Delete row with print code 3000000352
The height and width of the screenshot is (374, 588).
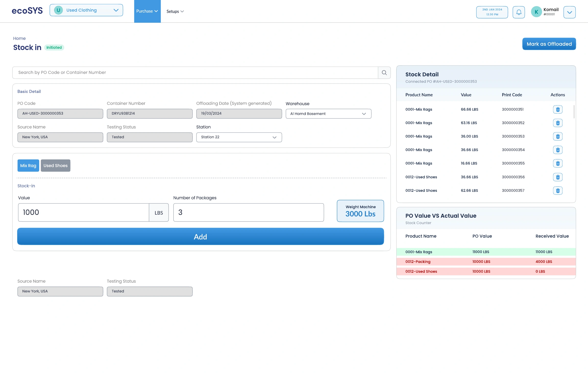coord(558,123)
